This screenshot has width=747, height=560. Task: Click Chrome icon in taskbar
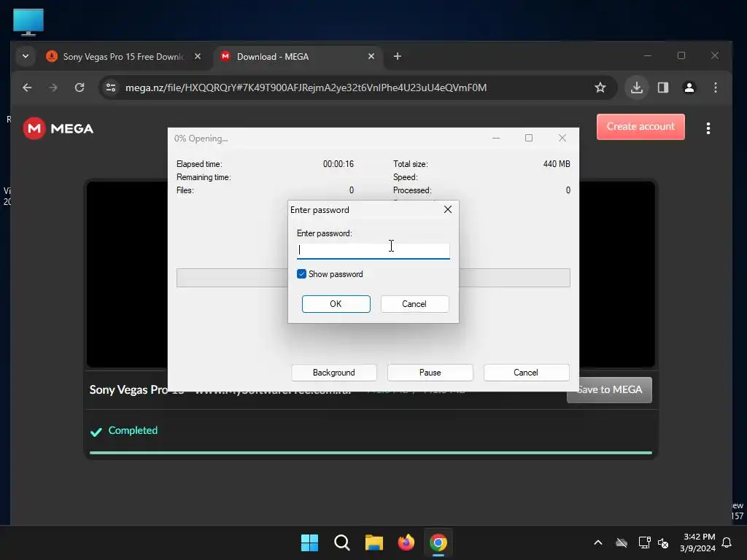coord(438,542)
